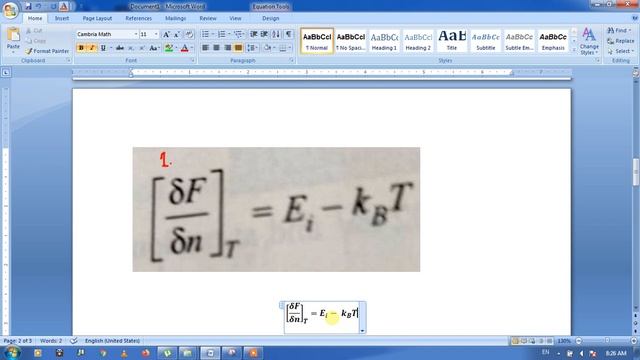Click Find in Editing group
The width and height of the screenshot is (640, 360).
pyautogui.click(x=618, y=31)
